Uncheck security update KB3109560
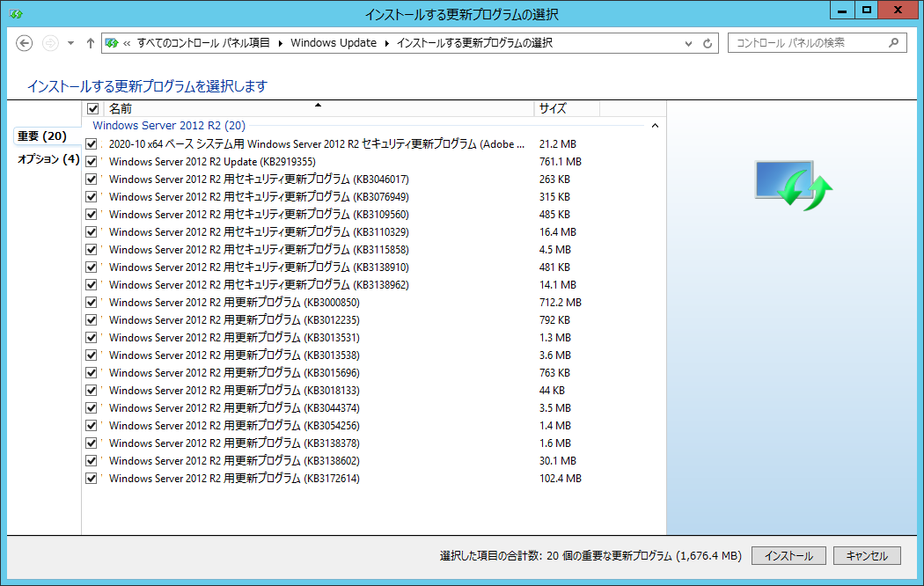 [x=91, y=215]
